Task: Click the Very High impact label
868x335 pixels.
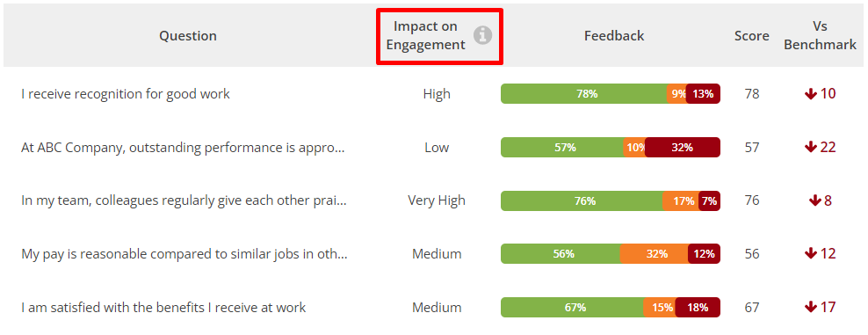Action: (437, 201)
